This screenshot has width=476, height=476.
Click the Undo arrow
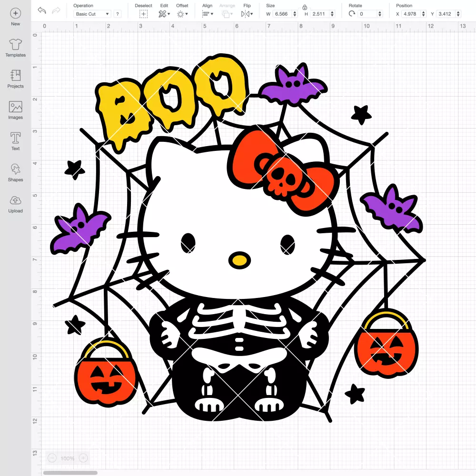pyautogui.click(x=42, y=10)
